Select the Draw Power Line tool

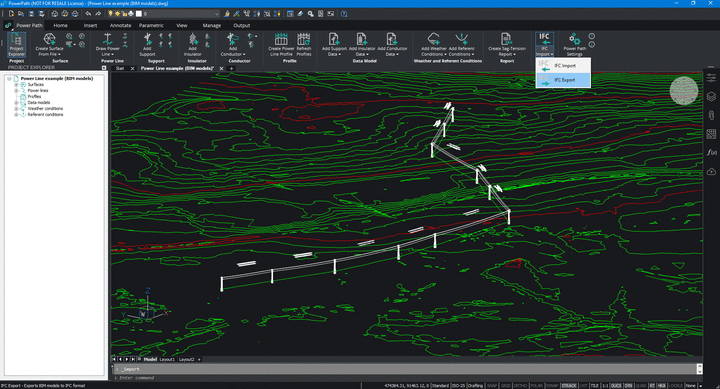pos(107,44)
